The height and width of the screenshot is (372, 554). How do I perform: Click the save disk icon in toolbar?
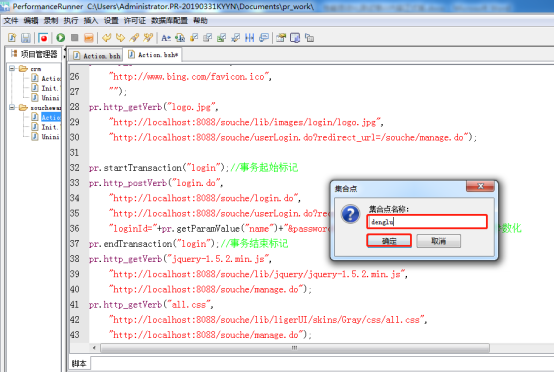click(x=26, y=38)
